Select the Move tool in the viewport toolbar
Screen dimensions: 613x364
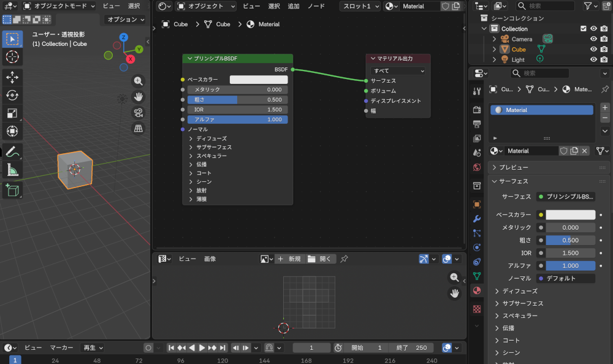[x=13, y=78]
